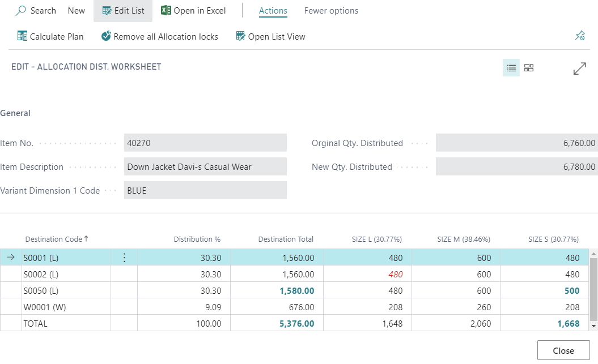Switch to tile view layout
Image resolution: width=598 pixels, height=364 pixels.
[529, 68]
